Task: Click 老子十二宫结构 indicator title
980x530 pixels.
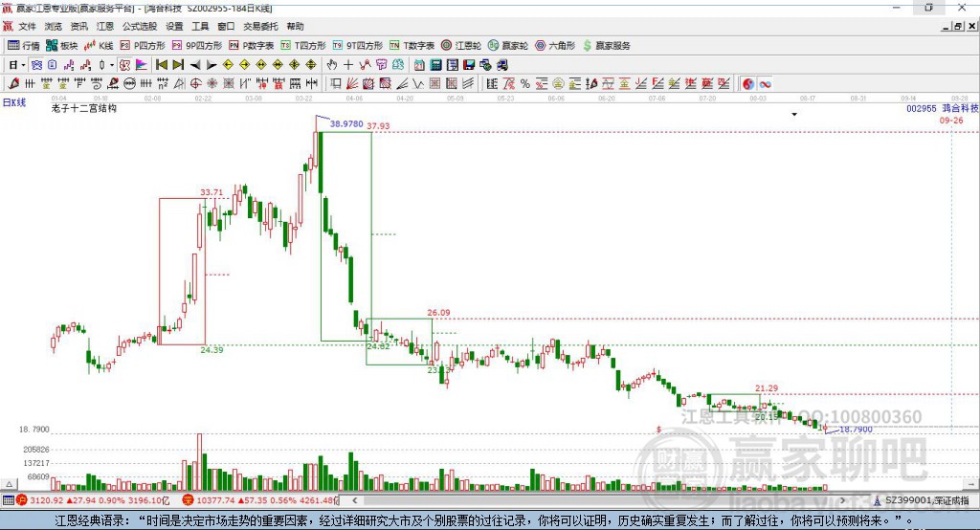Action: pos(84,108)
